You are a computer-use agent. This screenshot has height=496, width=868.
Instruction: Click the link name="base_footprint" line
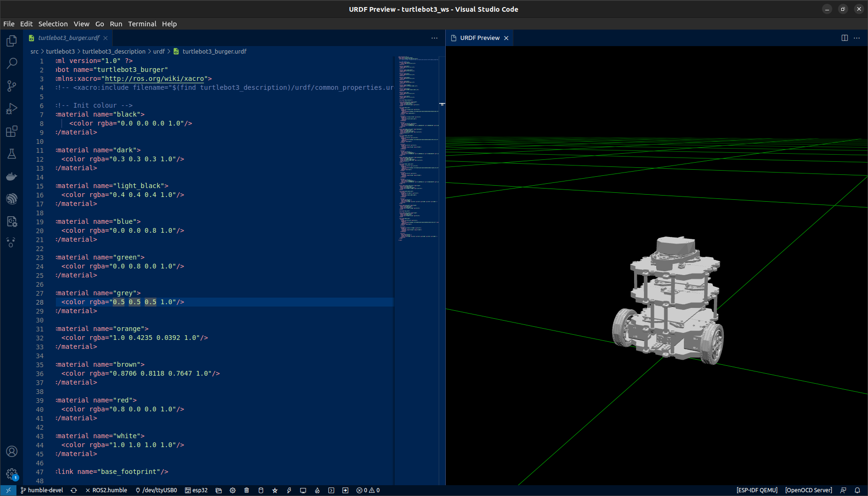click(x=112, y=472)
